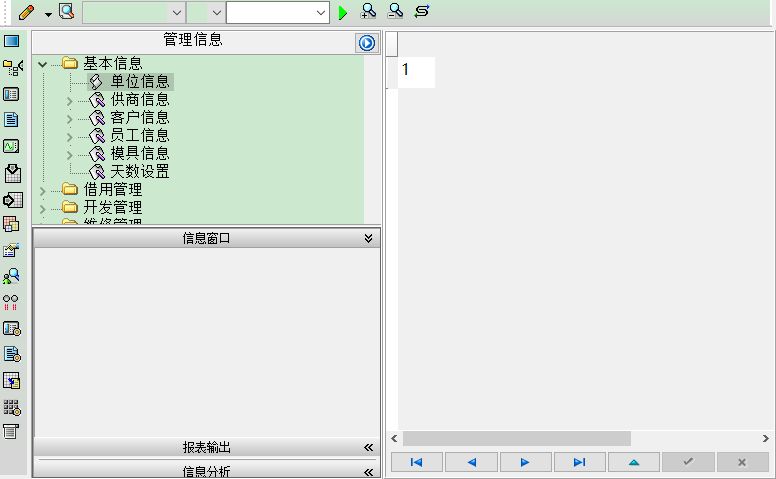The height and width of the screenshot is (479, 776).
Task: Expand 报表输出 using double-chevron arrow
Action: 368,447
